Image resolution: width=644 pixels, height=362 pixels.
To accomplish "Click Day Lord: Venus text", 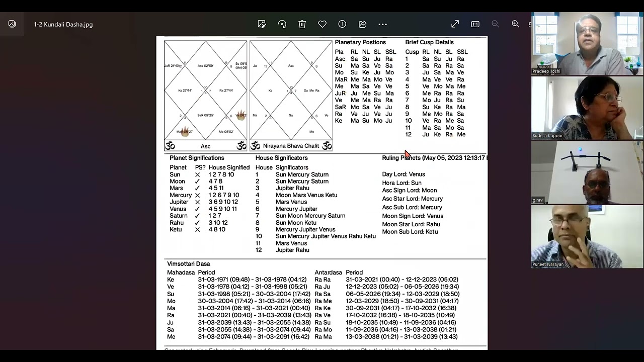I will pos(404,174).
